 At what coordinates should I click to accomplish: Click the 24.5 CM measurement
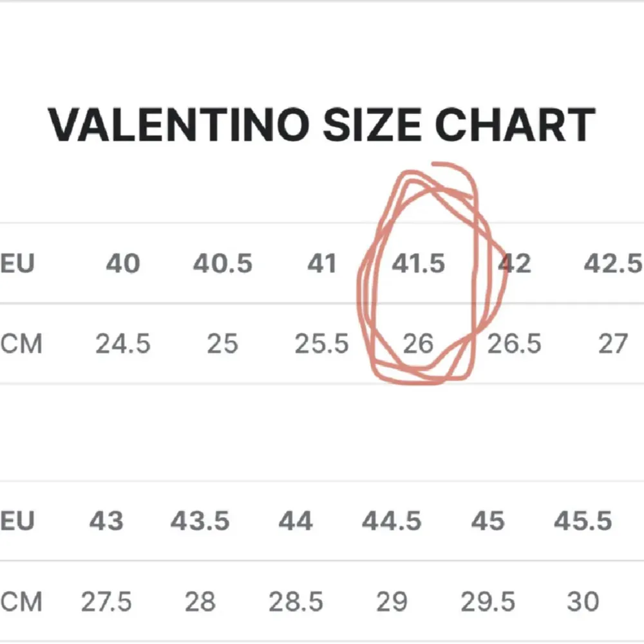[x=123, y=344]
